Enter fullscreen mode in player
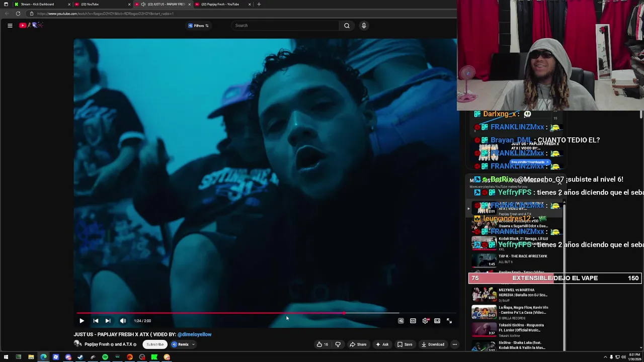 coord(449,321)
